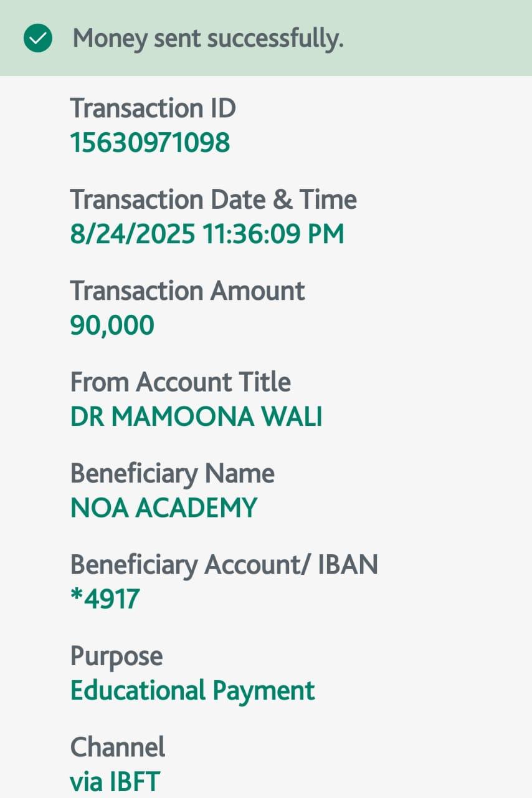Click the time 11:36:09 PM
This screenshot has height=798, width=532.
click(x=273, y=234)
